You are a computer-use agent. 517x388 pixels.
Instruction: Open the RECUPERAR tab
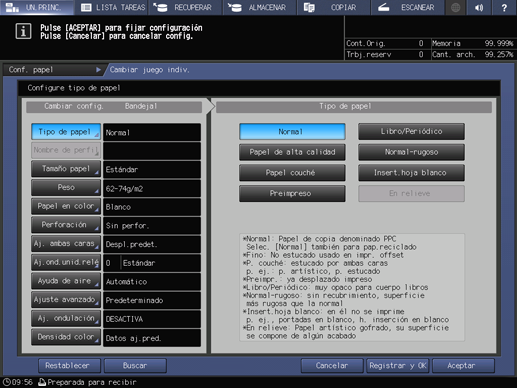(x=186, y=7)
